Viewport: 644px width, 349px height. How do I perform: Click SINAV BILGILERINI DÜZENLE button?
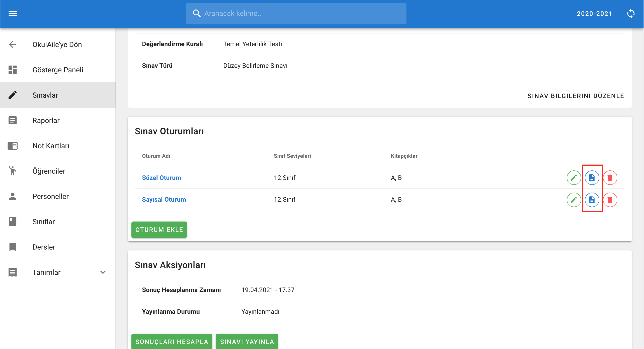click(x=576, y=96)
